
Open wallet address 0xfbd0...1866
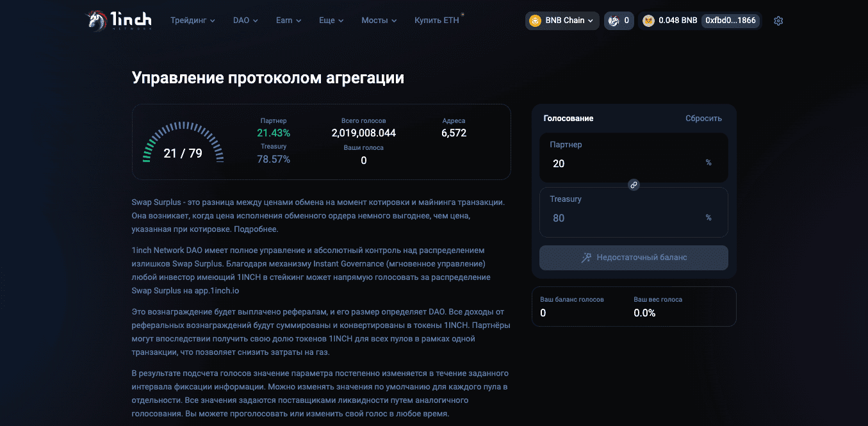click(730, 20)
